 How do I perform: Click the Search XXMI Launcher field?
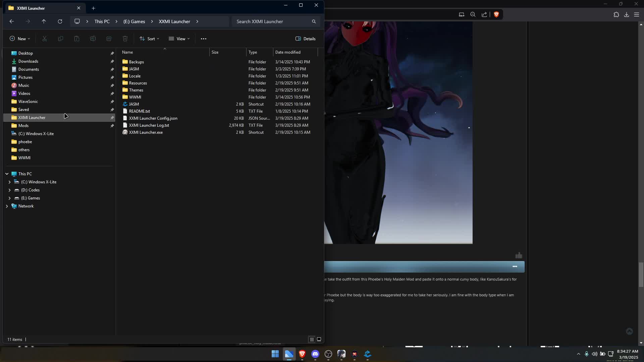(272, 21)
